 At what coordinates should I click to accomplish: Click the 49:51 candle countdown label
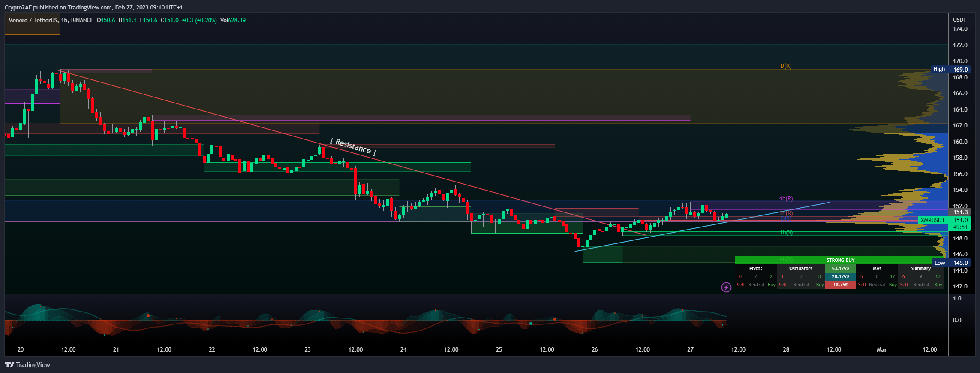[960, 227]
